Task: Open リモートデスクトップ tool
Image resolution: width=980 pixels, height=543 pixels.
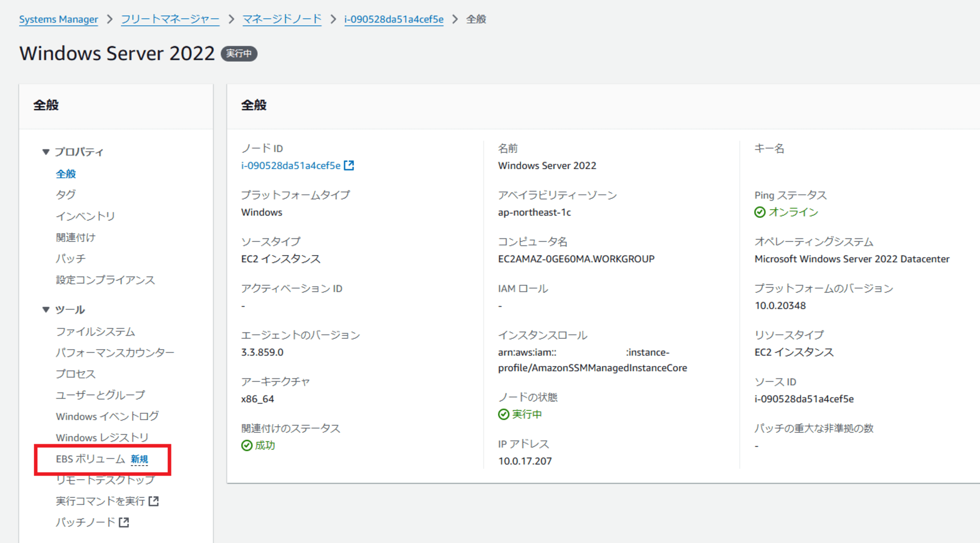Action: pos(105,480)
